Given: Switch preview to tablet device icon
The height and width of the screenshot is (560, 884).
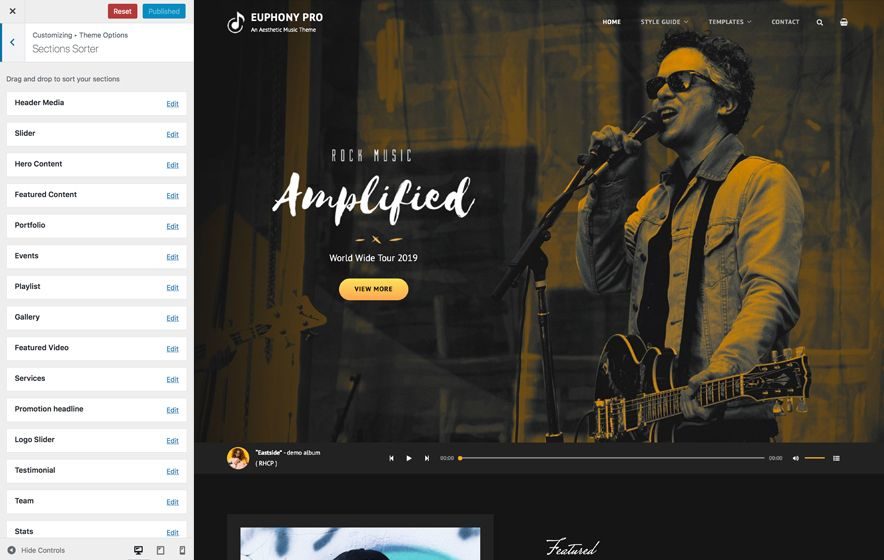Looking at the screenshot, I should click(x=161, y=550).
